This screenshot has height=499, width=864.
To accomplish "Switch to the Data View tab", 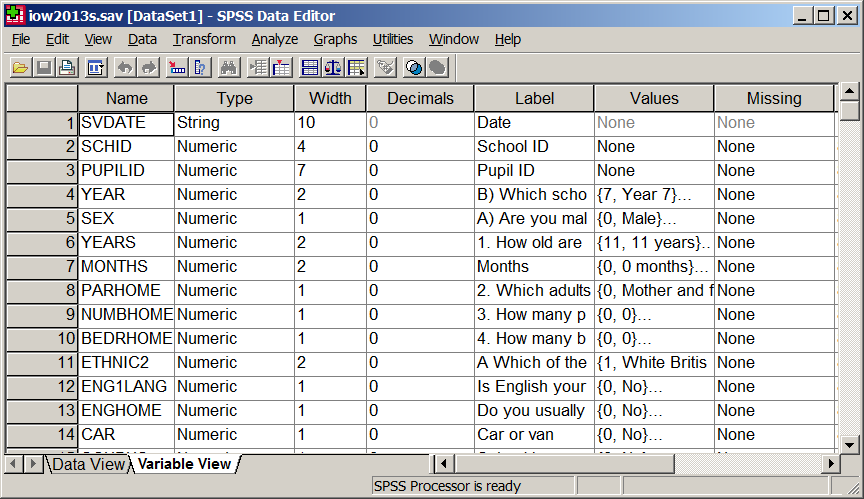I will tap(88, 464).
